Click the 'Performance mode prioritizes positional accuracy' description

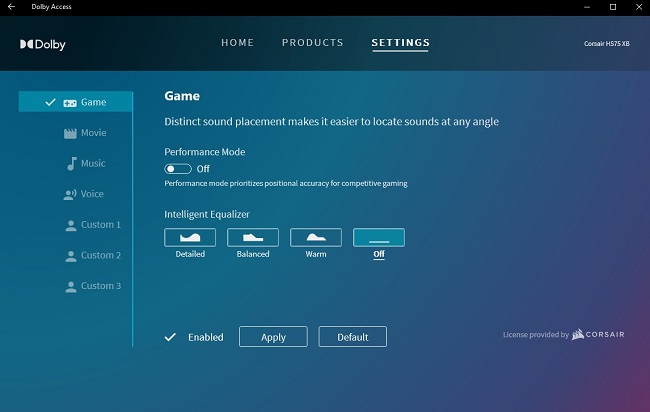click(286, 183)
